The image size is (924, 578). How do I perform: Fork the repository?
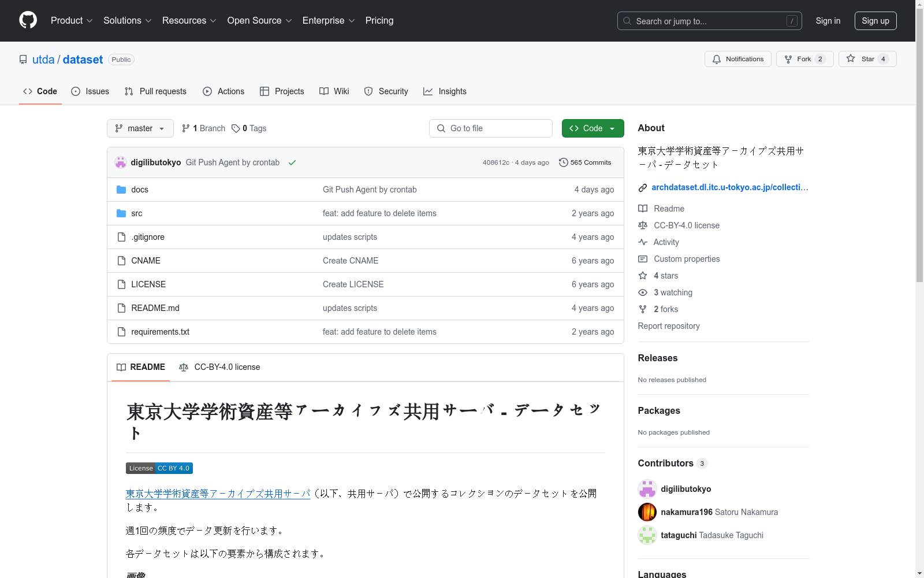tap(804, 59)
